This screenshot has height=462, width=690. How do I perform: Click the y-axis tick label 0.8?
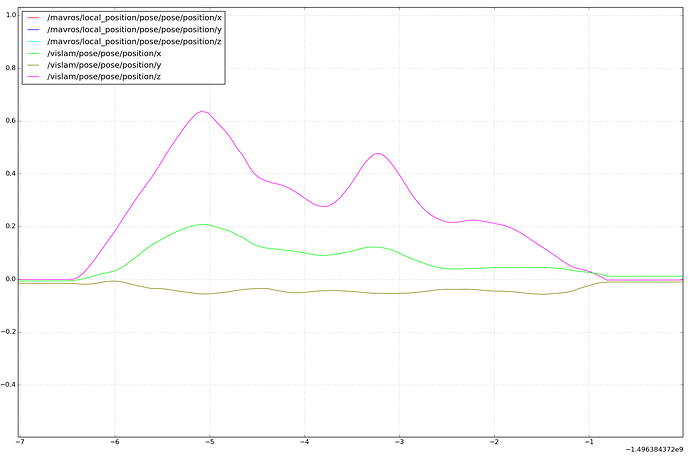11,68
